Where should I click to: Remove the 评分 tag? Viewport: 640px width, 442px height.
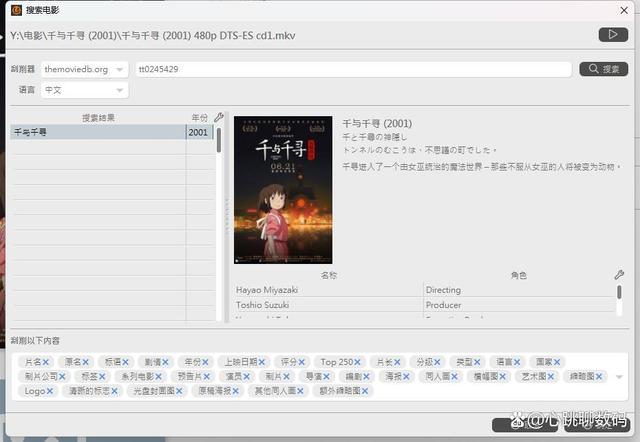coord(302,362)
